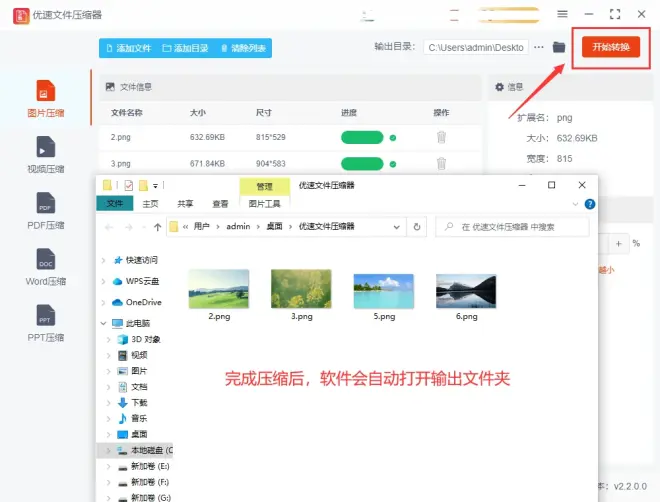Open output directory folder icon
Image resolution: width=660 pixels, height=502 pixels.
[559, 47]
